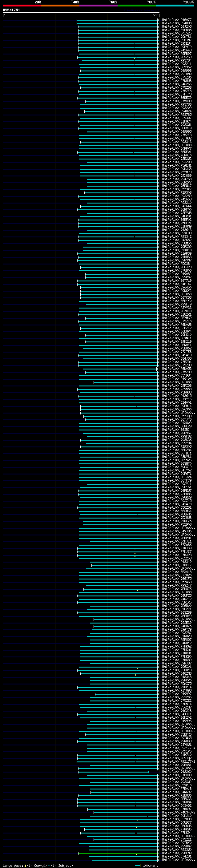Click the =100char. scale legend
This screenshot has height=868, width=197.
(146, 865)
